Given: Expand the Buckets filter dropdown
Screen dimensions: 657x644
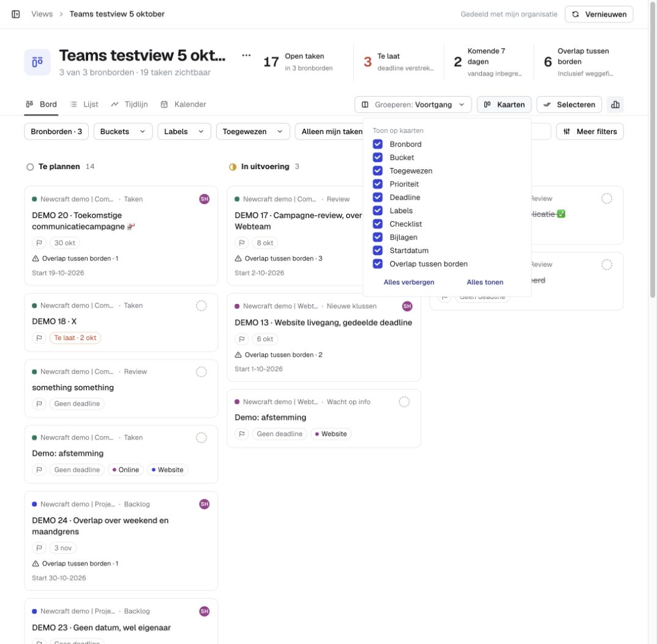Looking at the screenshot, I should (x=123, y=132).
